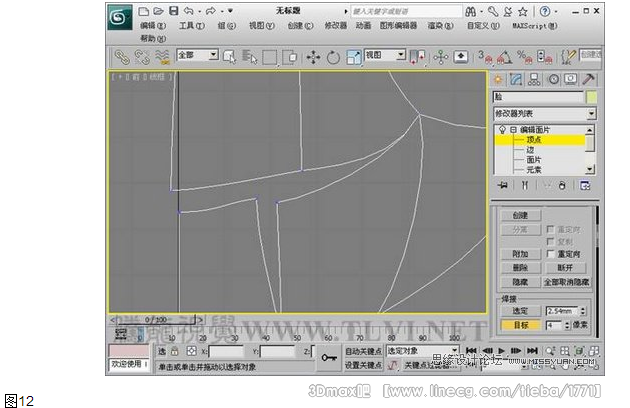Click Configure Modifier Sets icon
The height and width of the screenshot is (408, 630).
tap(585, 185)
